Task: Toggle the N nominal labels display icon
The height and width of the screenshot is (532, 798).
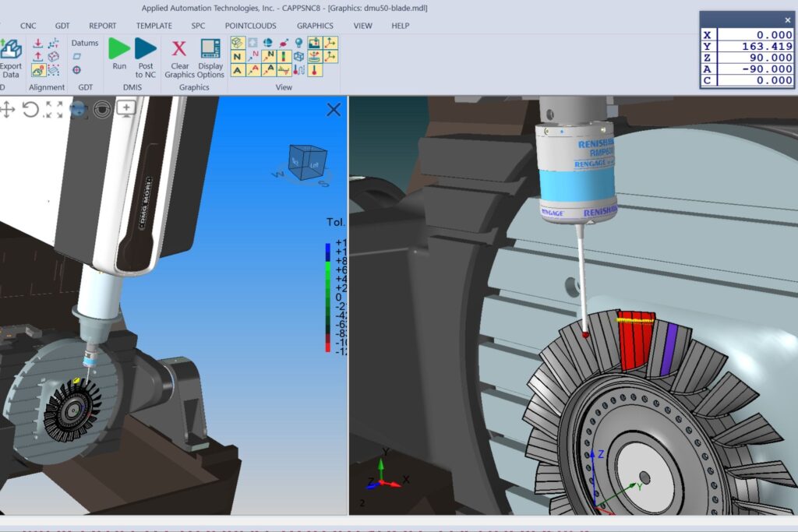Action: [x=238, y=56]
